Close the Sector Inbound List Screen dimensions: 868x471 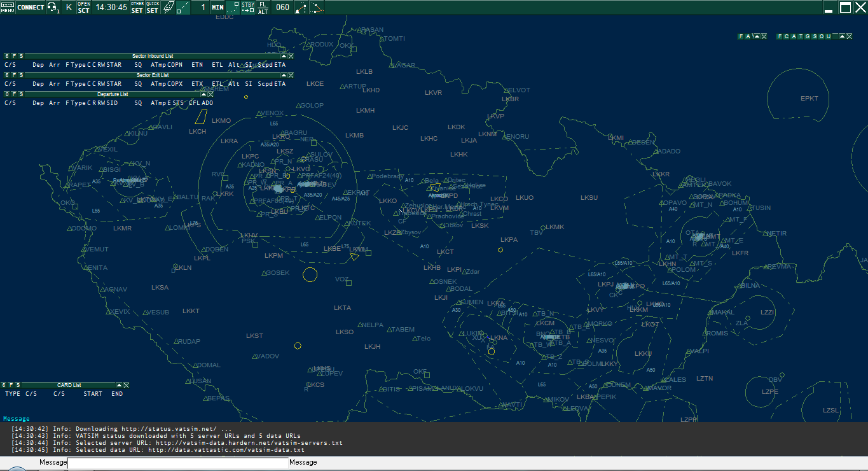[x=291, y=56]
